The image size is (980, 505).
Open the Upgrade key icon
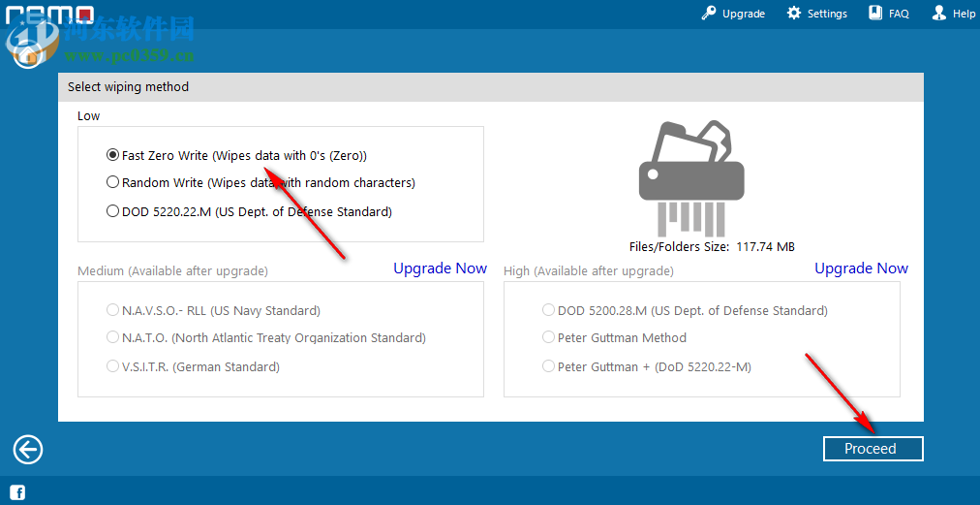pyautogui.click(x=708, y=14)
